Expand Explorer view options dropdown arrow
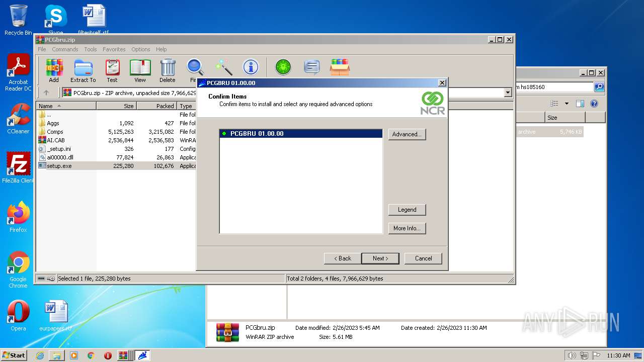644x362 pixels. click(x=567, y=104)
